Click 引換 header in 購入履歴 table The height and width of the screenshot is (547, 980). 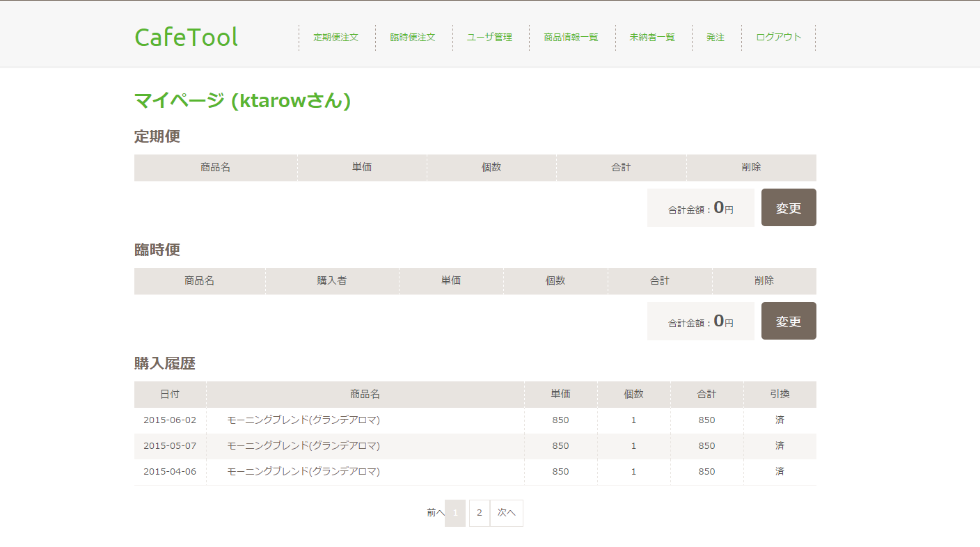[x=780, y=395]
